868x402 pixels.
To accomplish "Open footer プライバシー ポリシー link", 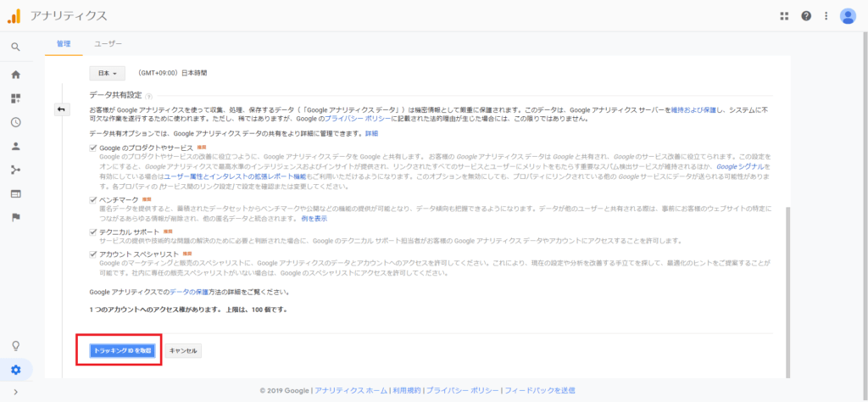I will click(463, 390).
